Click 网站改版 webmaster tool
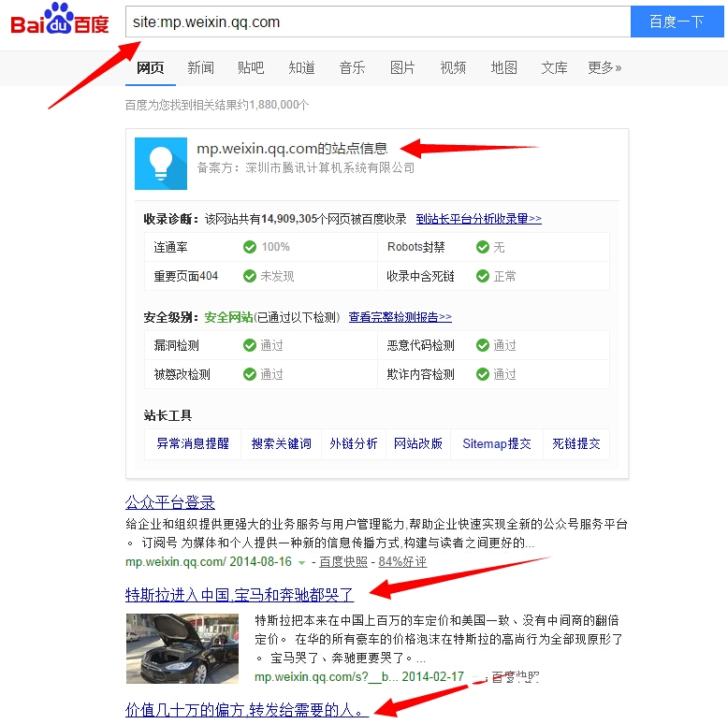The height and width of the screenshot is (724, 728). 418,443
